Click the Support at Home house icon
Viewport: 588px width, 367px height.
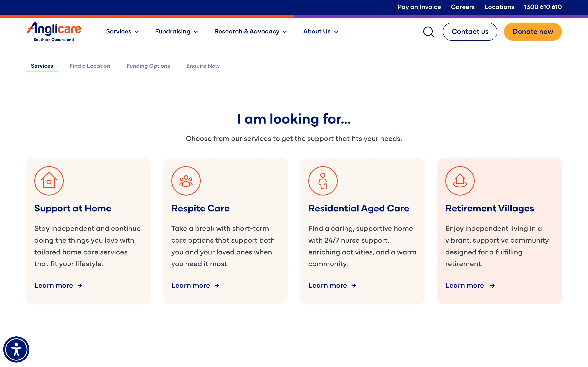tap(49, 181)
